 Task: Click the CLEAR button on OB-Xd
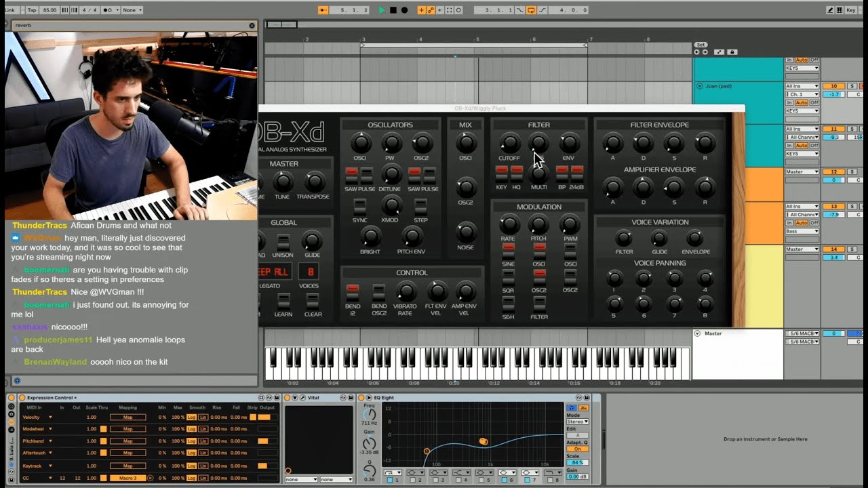tap(313, 301)
